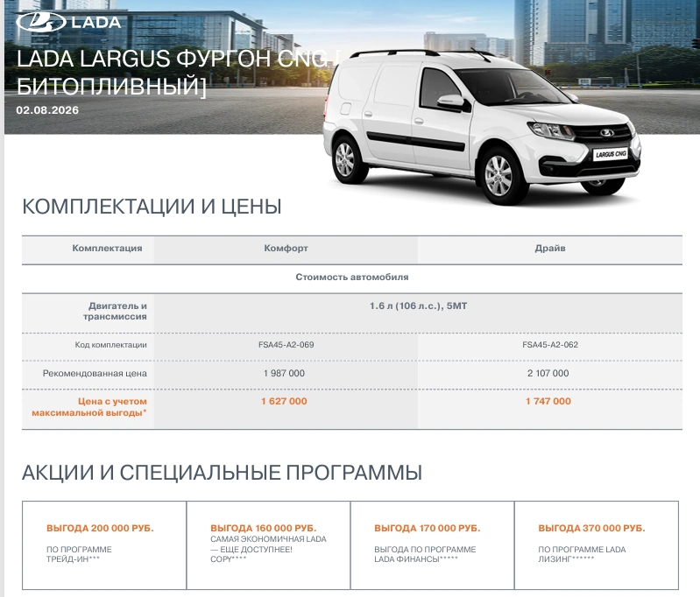Select the engine value '1.6 л (106 л.с.), 5МТ'
700x597 pixels.
(418, 306)
